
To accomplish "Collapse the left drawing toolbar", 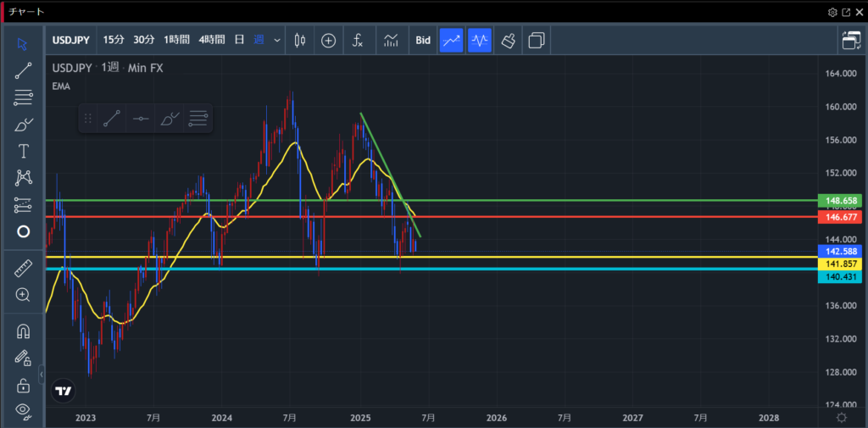I will [x=42, y=375].
